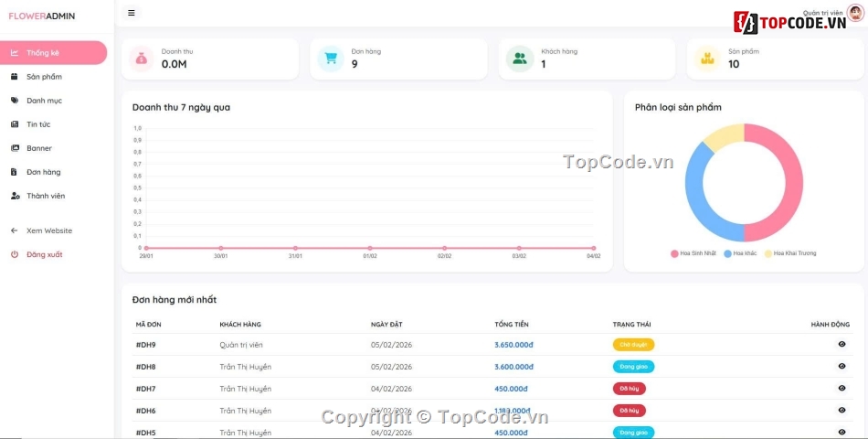Click Xem Website link

pyautogui.click(x=48, y=230)
